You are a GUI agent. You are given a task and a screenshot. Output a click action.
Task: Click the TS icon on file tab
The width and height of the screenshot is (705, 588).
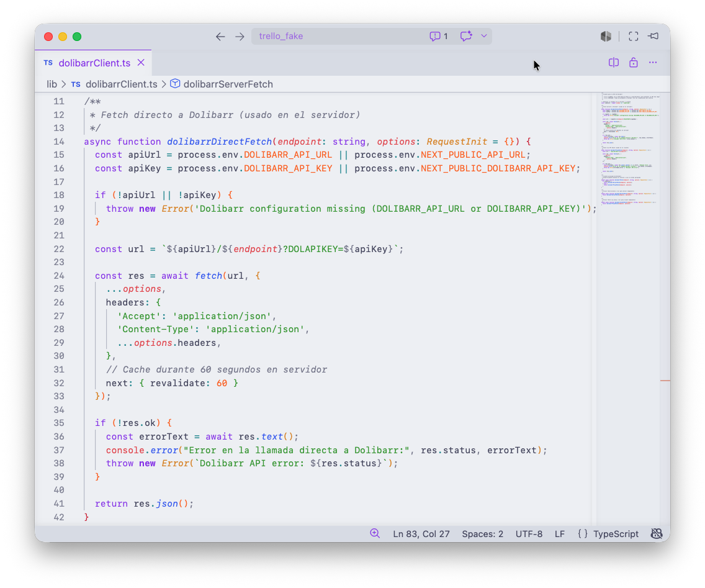[x=48, y=63]
